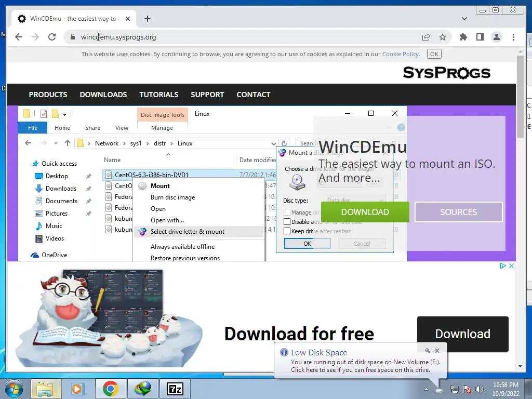
Task: Select the CentOS-6.3-i386-bin-DVD1 file
Action: coord(151,175)
